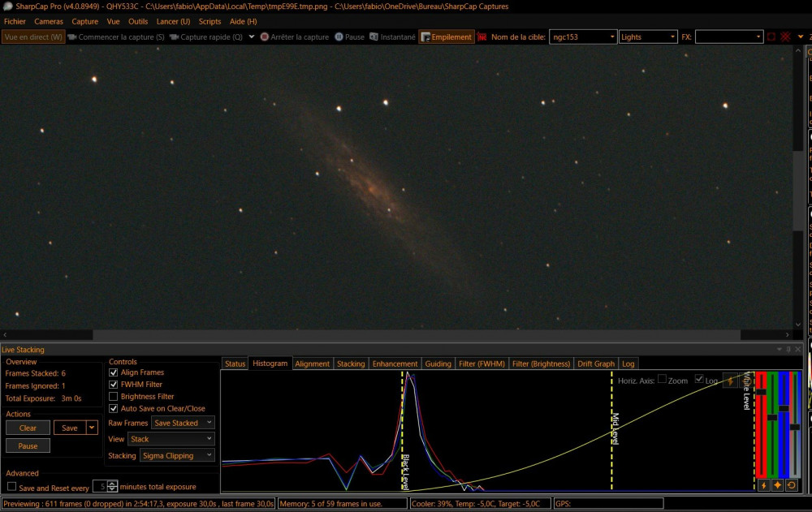Image resolution: width=812 pixels, height=512 pixels.
Task: Toggle the FWHM Filter checkbox
Action: pyautogui.click(x=114, y=384)
